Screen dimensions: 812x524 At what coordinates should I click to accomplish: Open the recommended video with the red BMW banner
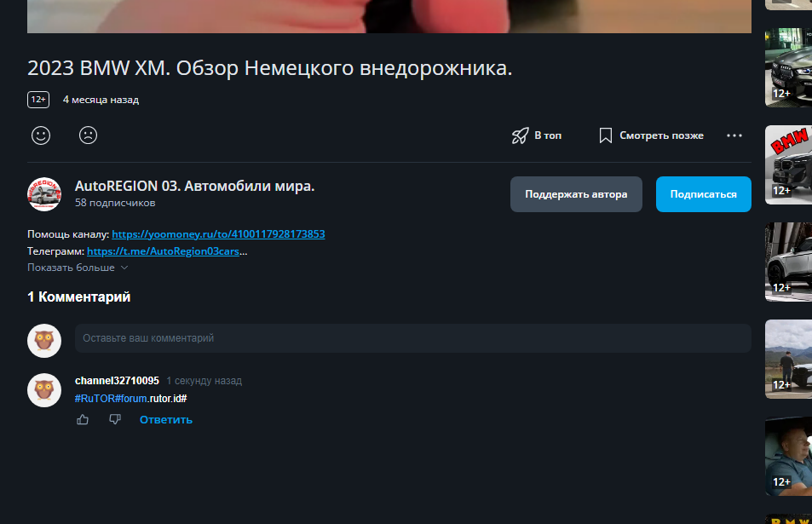click(x=789, y=164)
